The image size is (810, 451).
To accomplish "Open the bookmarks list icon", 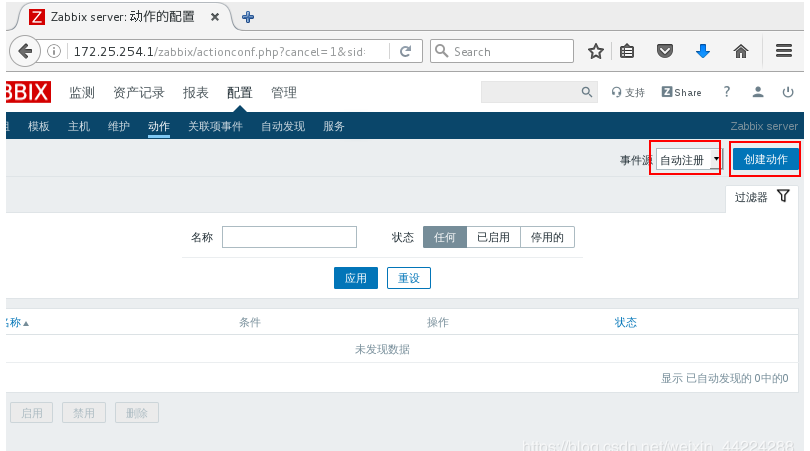I will point(627,51).
